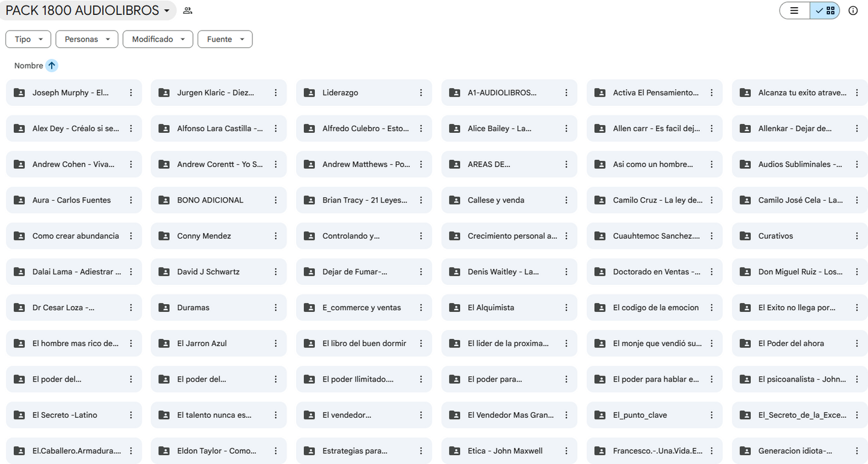
Task: Switch to grid layout view
Action: [x=825, y=10]
